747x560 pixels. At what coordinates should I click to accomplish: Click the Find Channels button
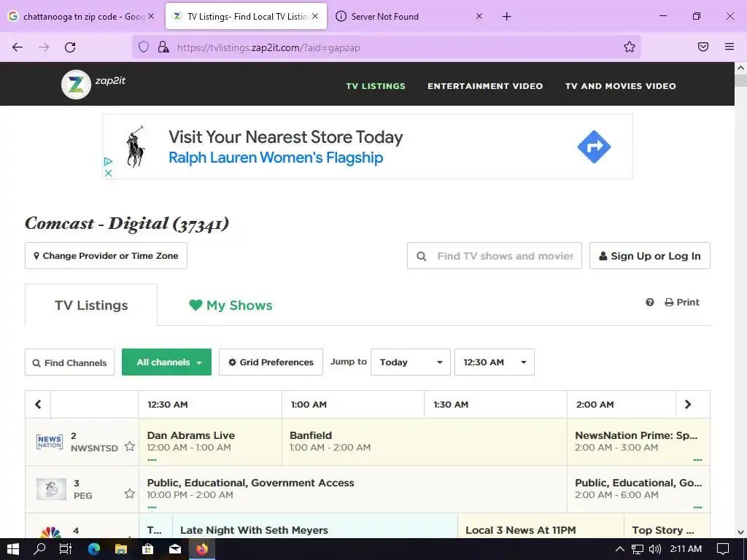(69, 362)
